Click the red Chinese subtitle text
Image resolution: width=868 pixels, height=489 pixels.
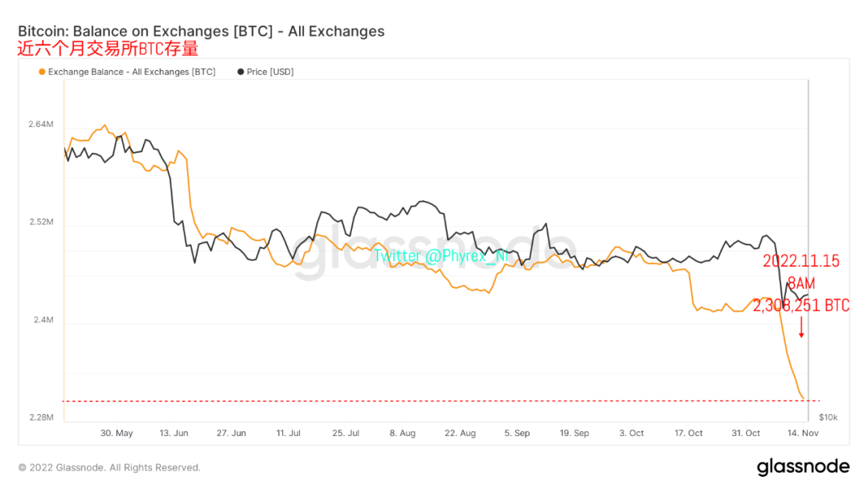[108, 49]
